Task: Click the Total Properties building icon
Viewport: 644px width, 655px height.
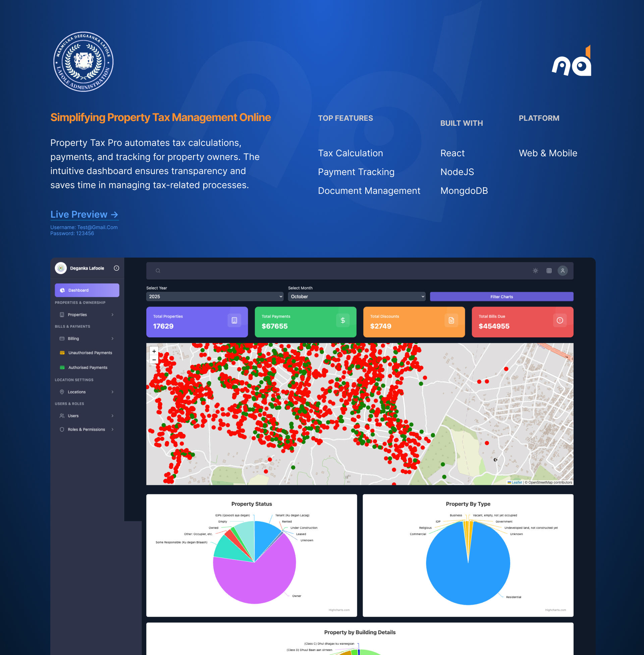Action: coord(234,320)
